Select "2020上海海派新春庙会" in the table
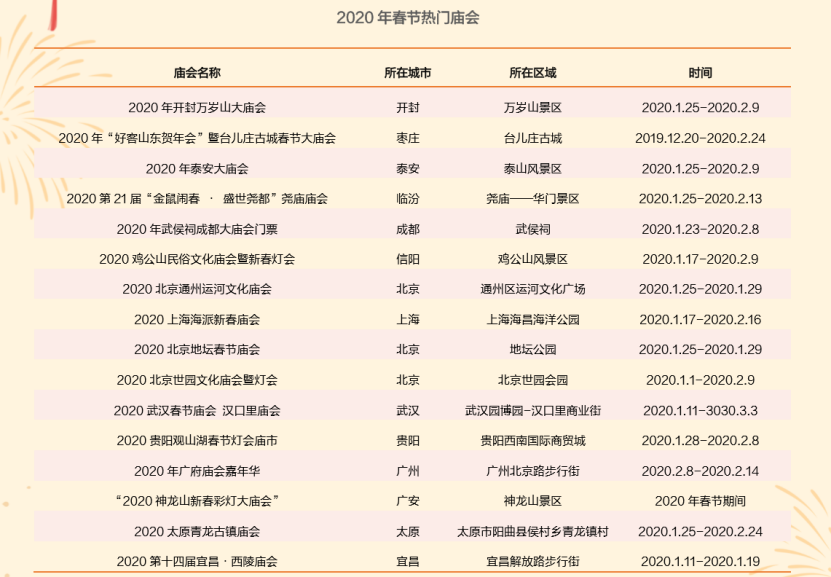Screen dimensions: 831x577 (197, 320)
